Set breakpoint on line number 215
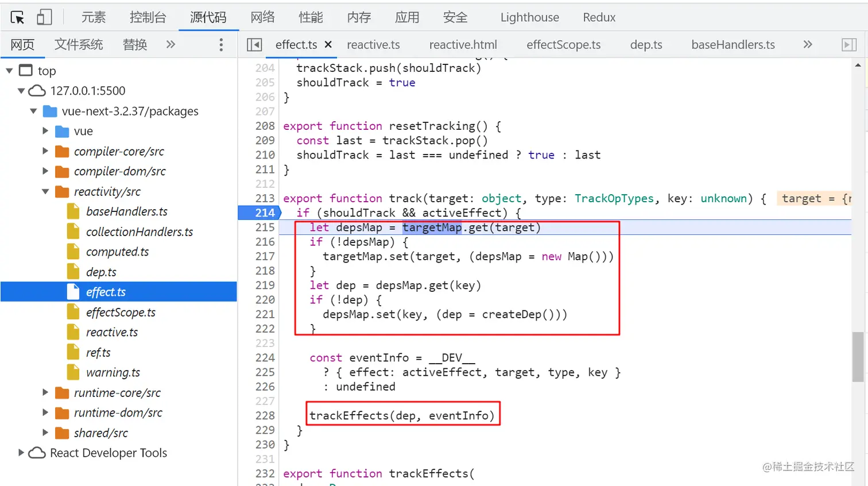 (265, 227)
